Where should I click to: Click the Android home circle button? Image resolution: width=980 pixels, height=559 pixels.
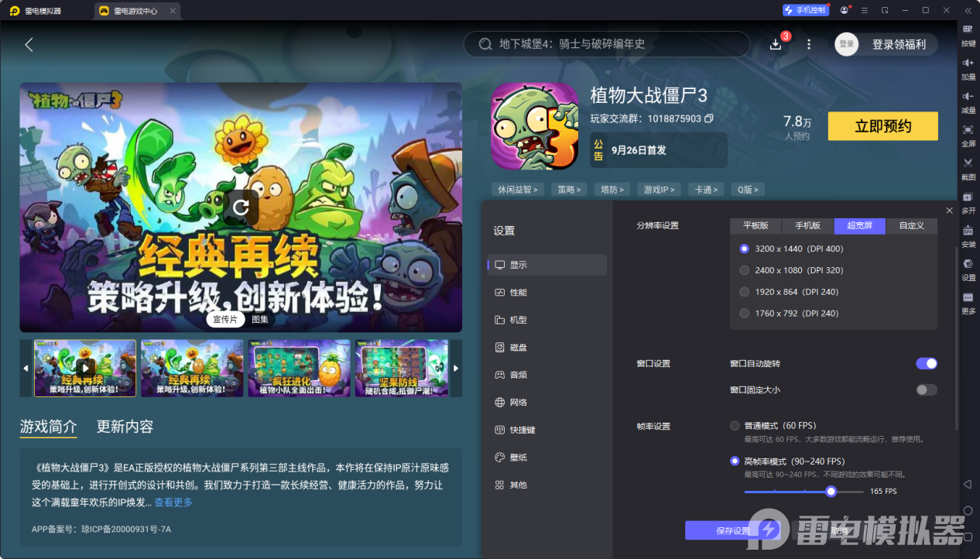pos(968,511)
